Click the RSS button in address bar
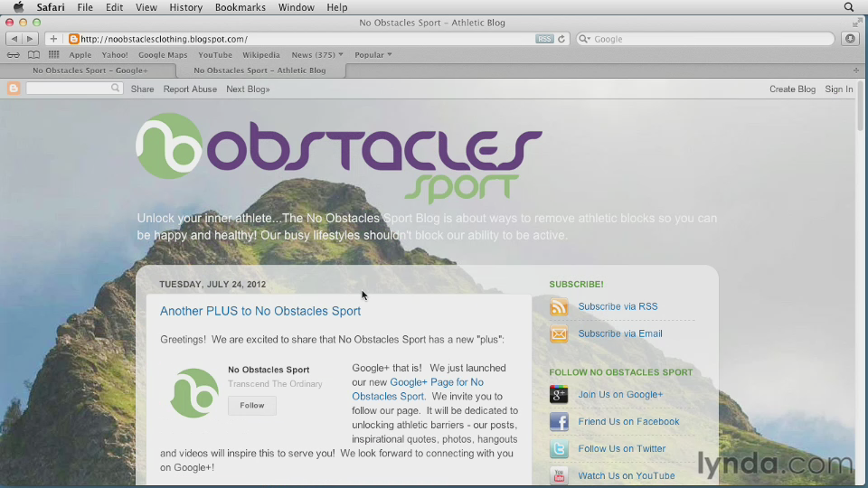Screen dimensions: 868x488 (x=543, y=39)
